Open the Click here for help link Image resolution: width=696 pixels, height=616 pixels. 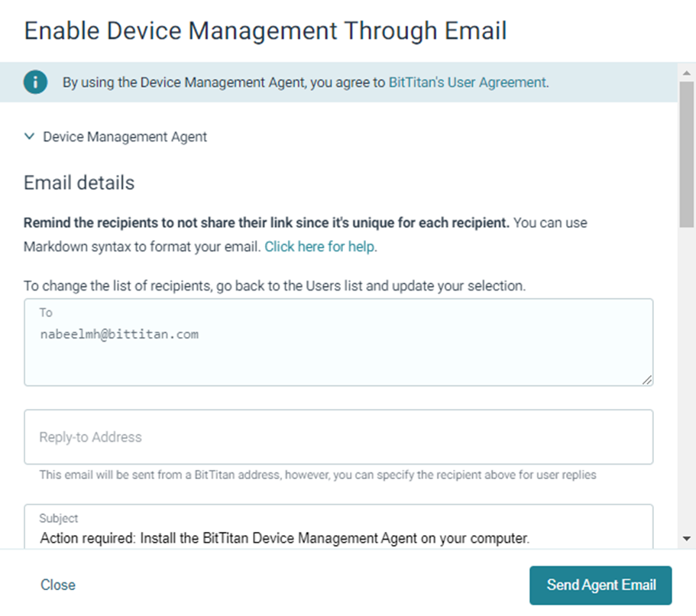click(320, 247)
